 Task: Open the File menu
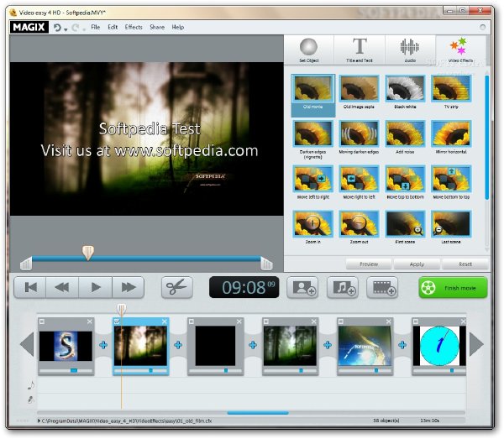96,28
